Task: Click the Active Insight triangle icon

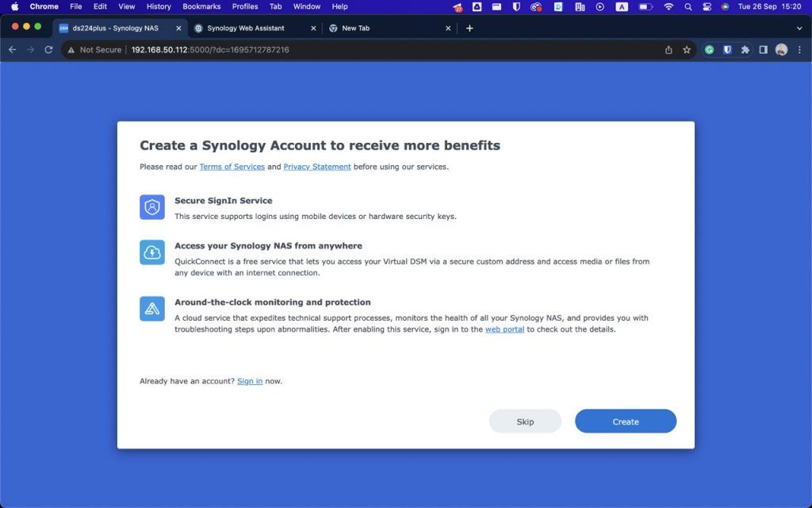Action: [151, 309]
